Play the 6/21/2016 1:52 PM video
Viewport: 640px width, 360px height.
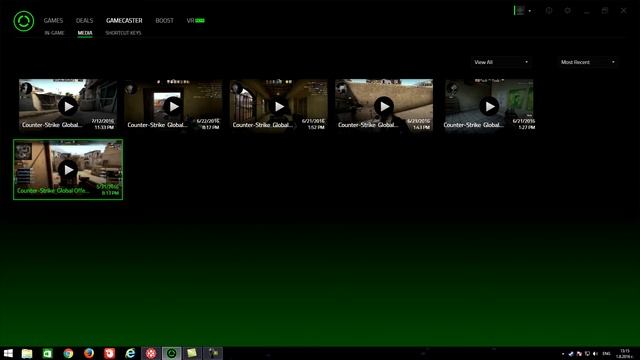click(x=279, y=107)
